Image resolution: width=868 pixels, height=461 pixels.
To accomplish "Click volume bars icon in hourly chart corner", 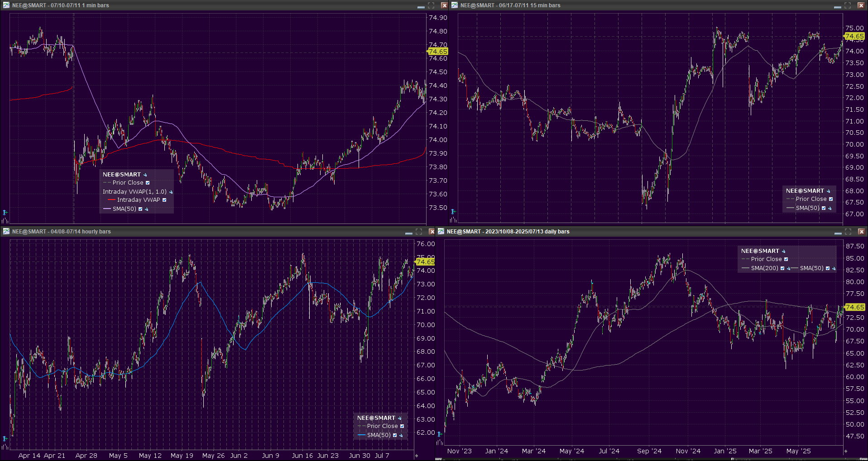I will click(5, 447).
